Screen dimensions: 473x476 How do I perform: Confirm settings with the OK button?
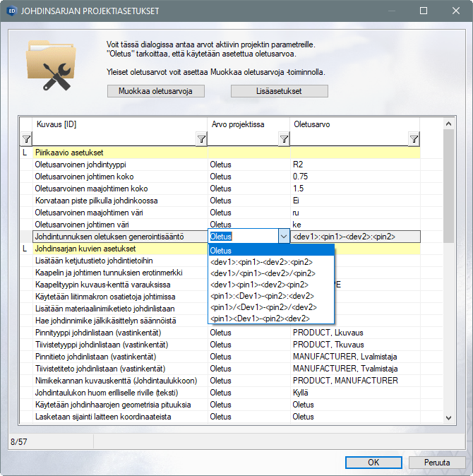[373, 463]
